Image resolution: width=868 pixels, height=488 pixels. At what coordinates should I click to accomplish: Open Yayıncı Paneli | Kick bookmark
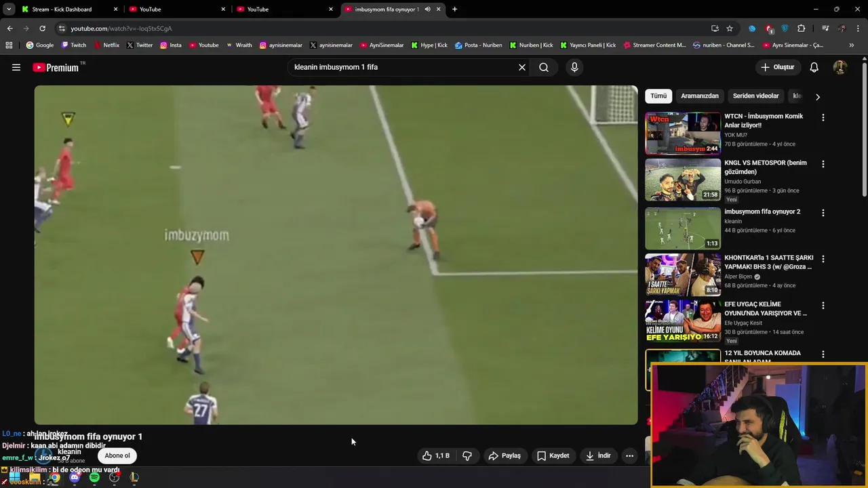point(587,45)
